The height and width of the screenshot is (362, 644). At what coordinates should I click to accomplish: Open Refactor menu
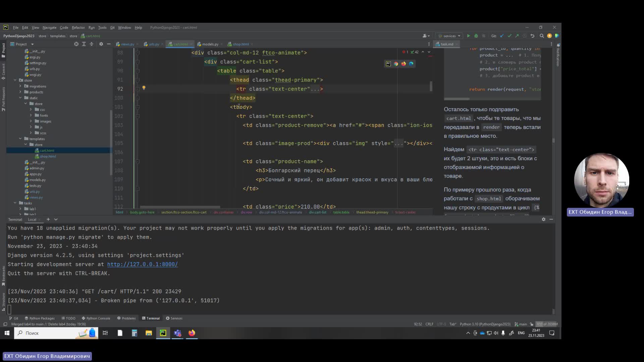78,27
